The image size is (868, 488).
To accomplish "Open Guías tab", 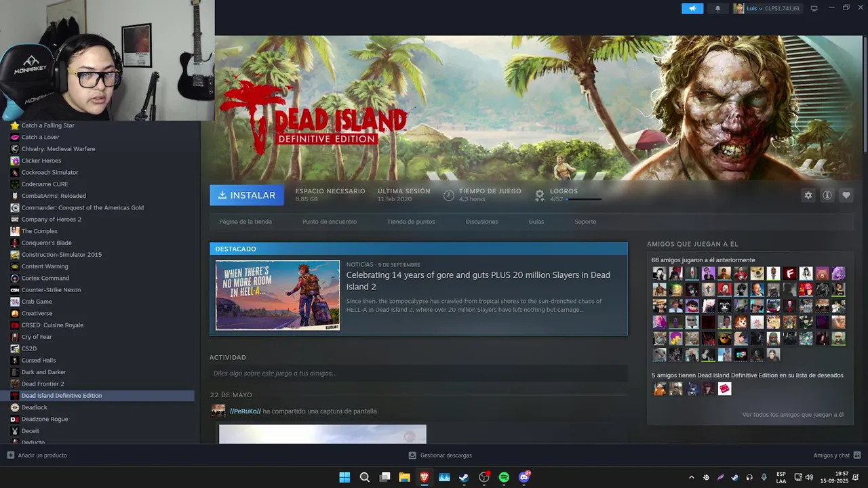I will tap(536, 222).
